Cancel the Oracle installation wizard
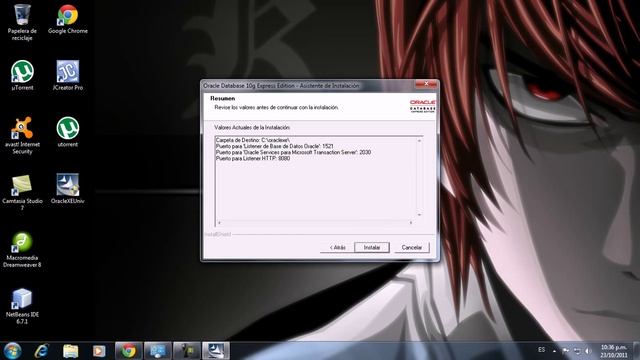Image resolution: width=640 pixels, height=360 pixels. point(411,247)
